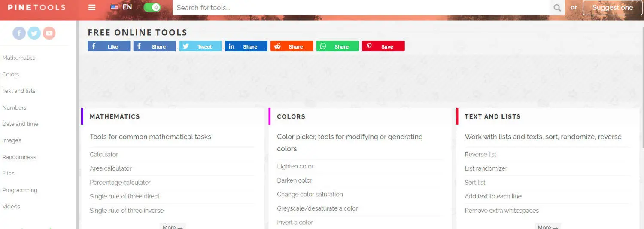Image resolution: width=644 pixels, height=229 pixels.
Task: Toggle the green theme switch
Action: coord(152,7)
